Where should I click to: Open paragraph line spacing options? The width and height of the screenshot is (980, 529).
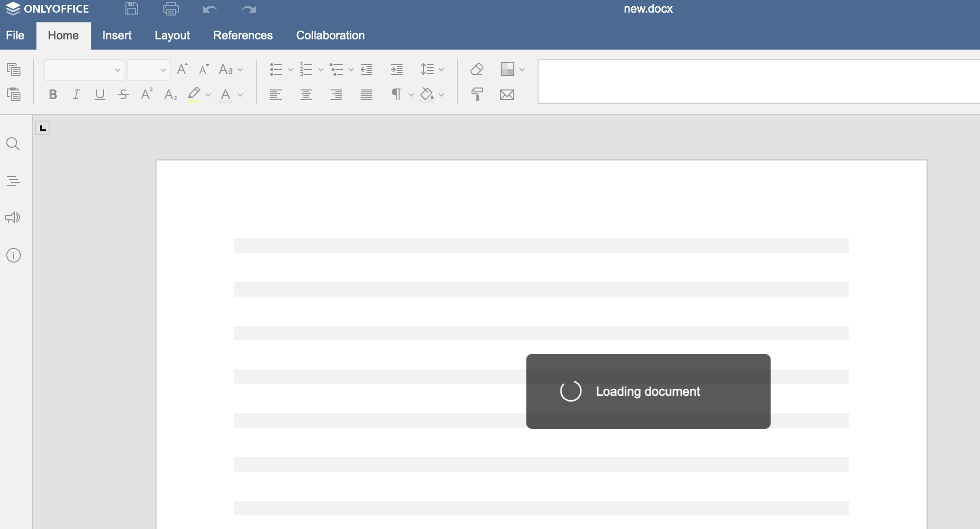[427, 70]
